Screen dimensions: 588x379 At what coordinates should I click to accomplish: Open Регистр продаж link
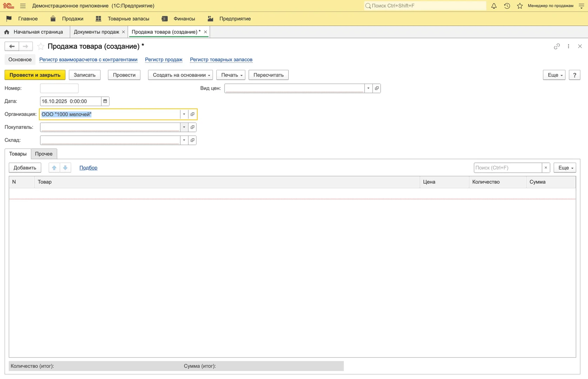(x=163, y=60)
